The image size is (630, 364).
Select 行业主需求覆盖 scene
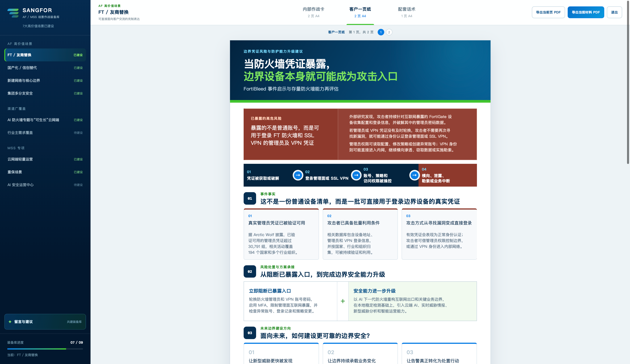click(45, 133)
